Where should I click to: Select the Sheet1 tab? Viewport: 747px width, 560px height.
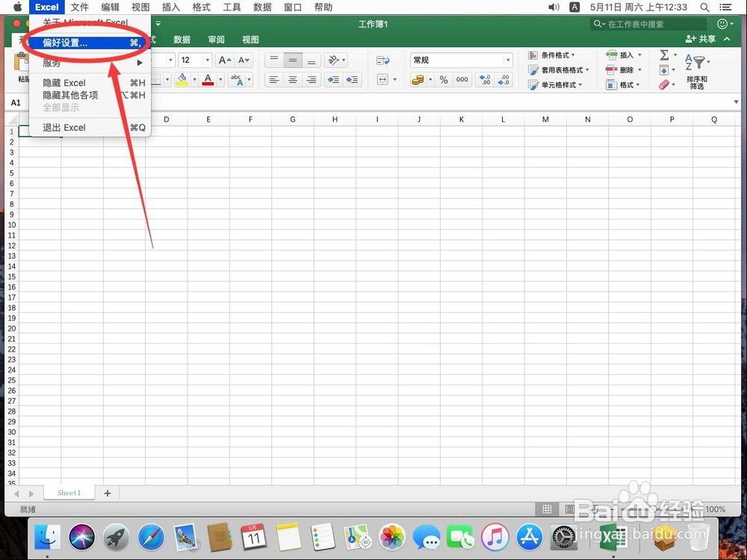(69, 493)
